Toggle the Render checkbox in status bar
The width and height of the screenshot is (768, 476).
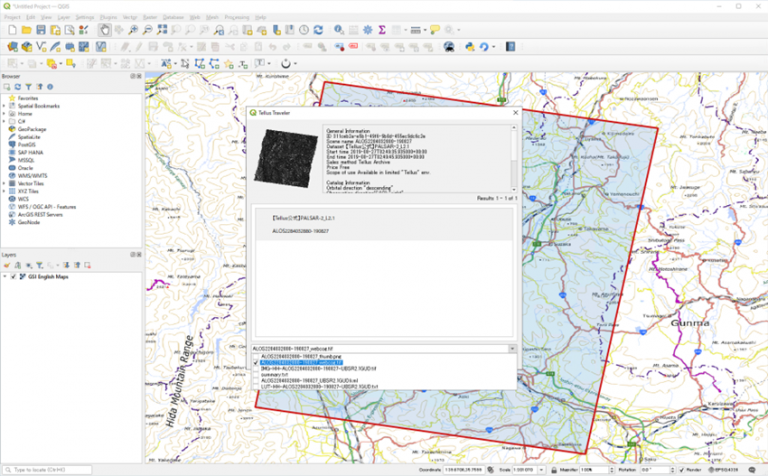click(681, 470)
